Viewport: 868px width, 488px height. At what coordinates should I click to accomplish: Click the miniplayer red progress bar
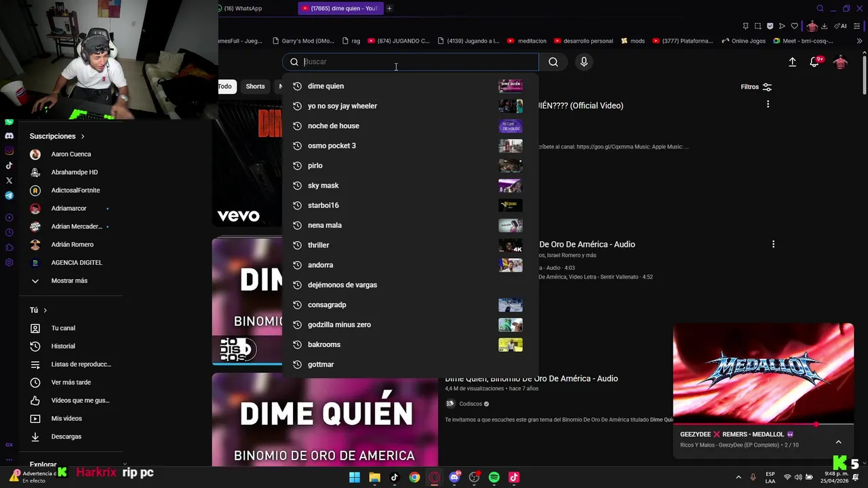(763, 424)
